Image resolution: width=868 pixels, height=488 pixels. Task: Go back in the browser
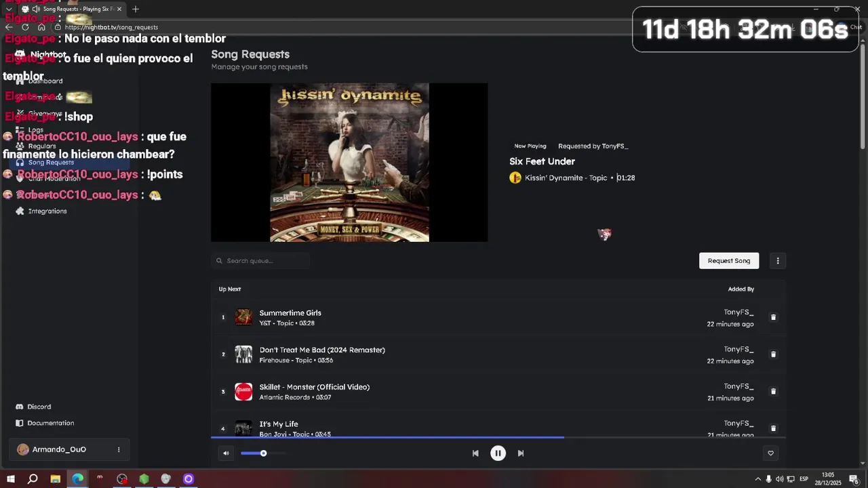9,27
